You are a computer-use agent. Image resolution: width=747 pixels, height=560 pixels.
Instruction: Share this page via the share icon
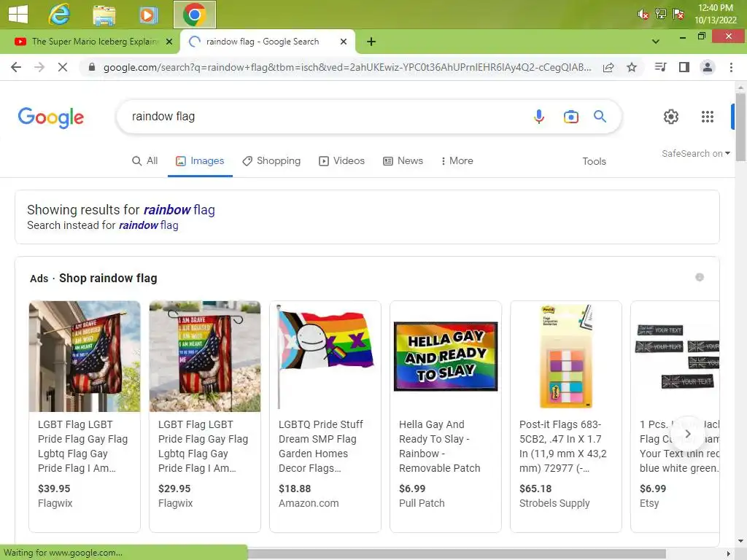608,67
